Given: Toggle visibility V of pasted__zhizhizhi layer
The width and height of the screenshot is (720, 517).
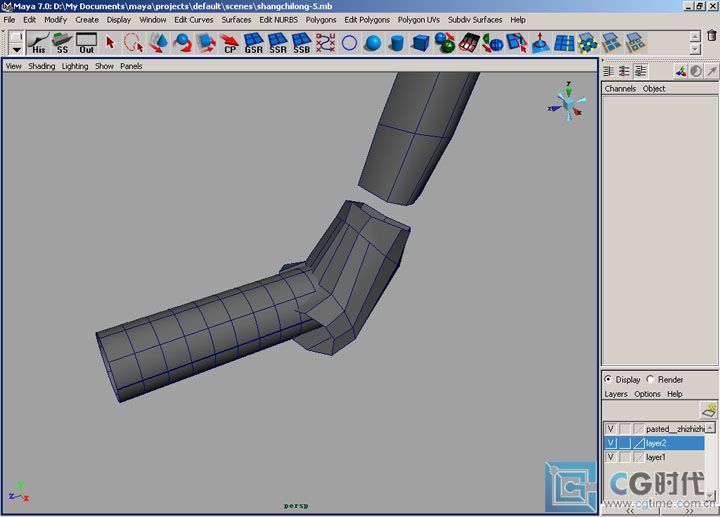Looking at the screenshot, I should 610,429.
